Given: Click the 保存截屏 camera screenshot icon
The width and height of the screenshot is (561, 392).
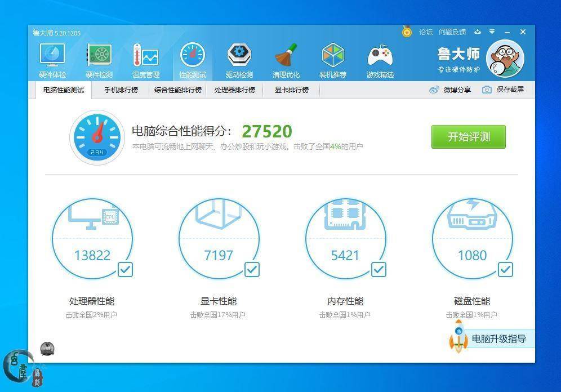Looking at the screenshot, I should (x=486, y=89).
